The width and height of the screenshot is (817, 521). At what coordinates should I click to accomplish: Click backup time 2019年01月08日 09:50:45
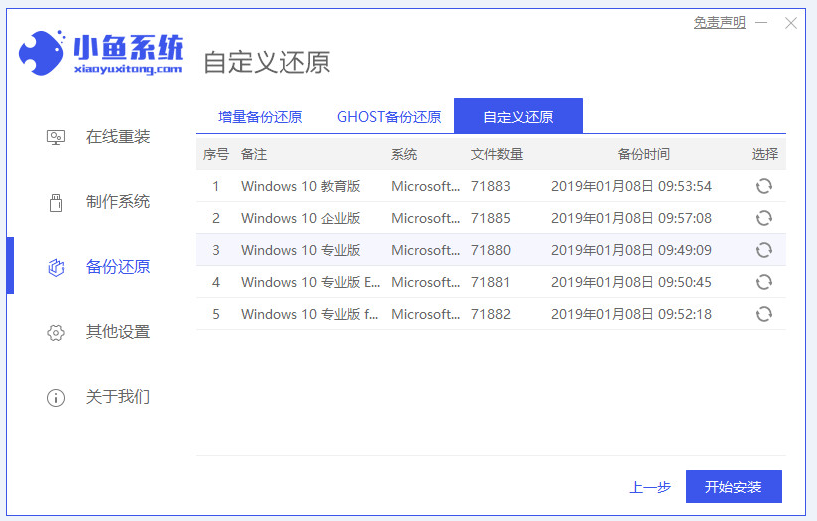tap(632, 282)
